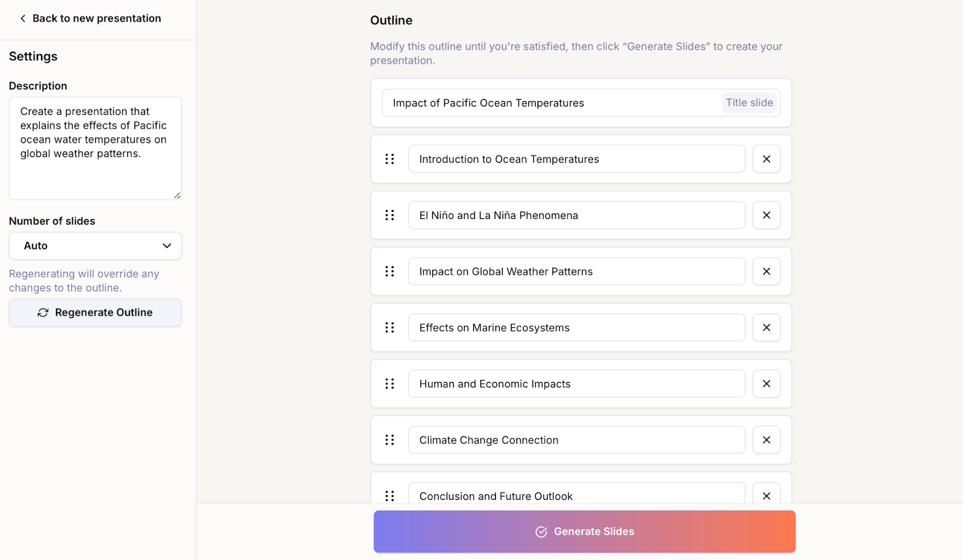Click the Outline heading
The height and width of the screenshot is (560, 963).
click(391, 20)
